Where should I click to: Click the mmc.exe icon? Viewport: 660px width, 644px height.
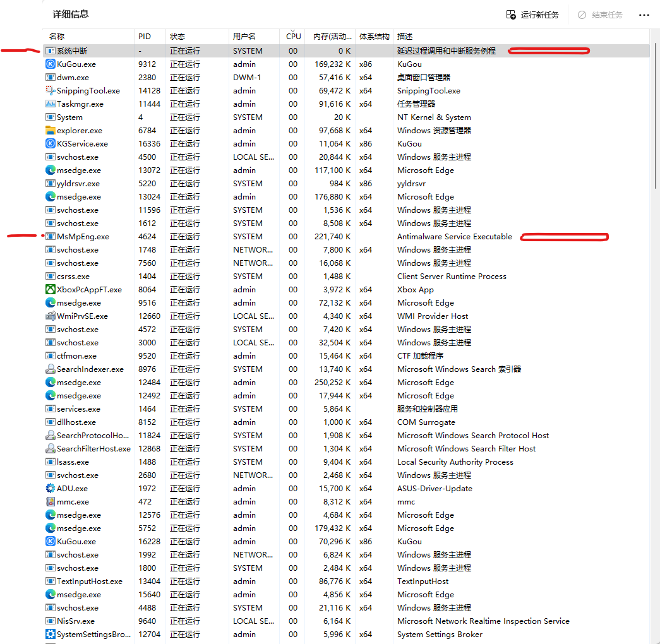50,502
